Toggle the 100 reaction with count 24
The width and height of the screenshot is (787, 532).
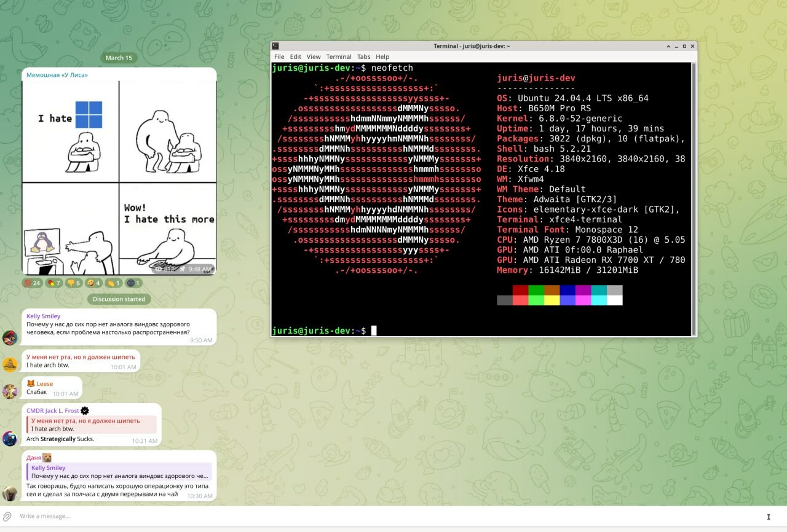tap(32, 283)
